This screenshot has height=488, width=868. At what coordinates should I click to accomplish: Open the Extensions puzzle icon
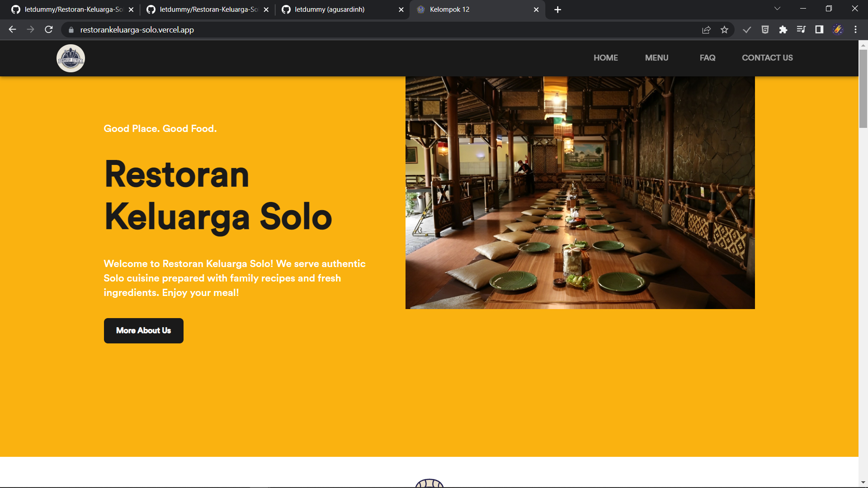pyautogui.click(x=783, y=30)
